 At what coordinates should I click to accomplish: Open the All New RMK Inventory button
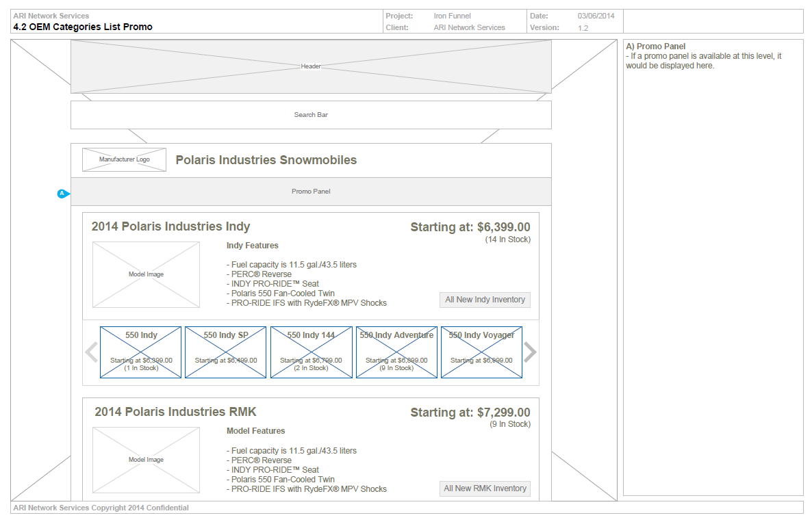(x=485, y=488)
